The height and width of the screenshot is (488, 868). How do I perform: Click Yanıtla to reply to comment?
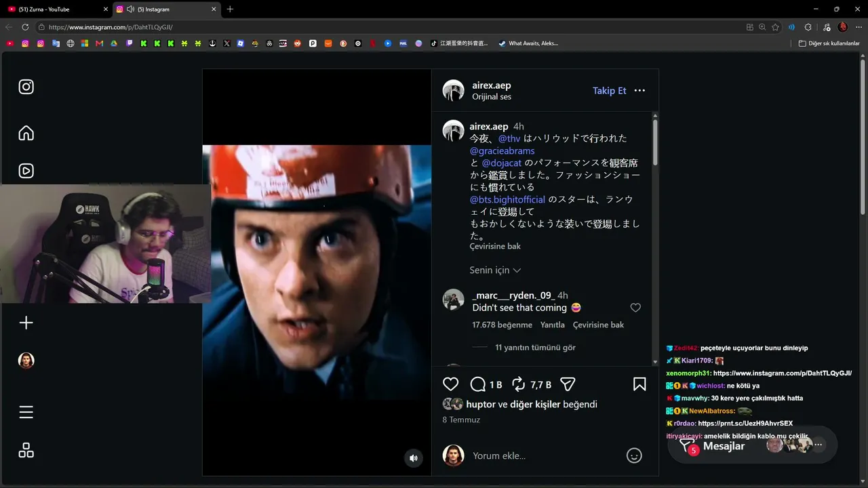tap(553, 325)
